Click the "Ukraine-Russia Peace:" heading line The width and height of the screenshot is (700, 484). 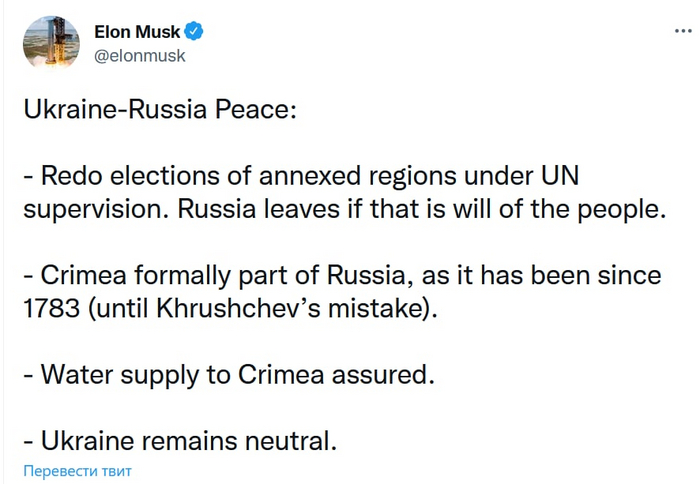tap(160, 109)
